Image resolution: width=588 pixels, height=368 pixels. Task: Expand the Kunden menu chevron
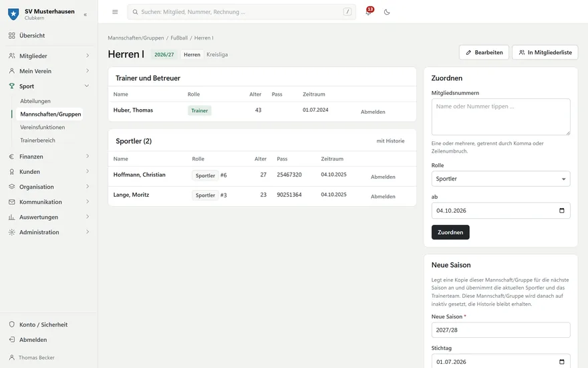point(88,171)
